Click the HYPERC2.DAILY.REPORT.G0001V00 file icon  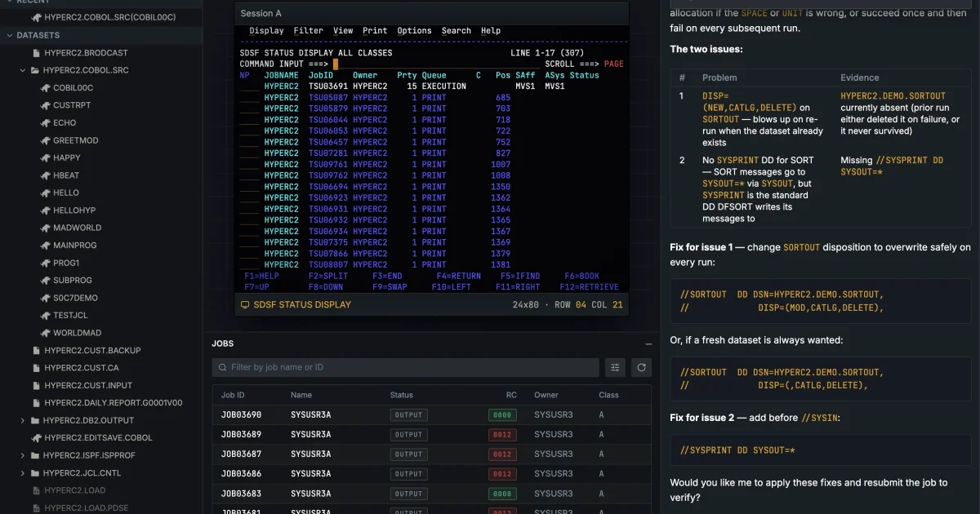(x=36, y=403)
